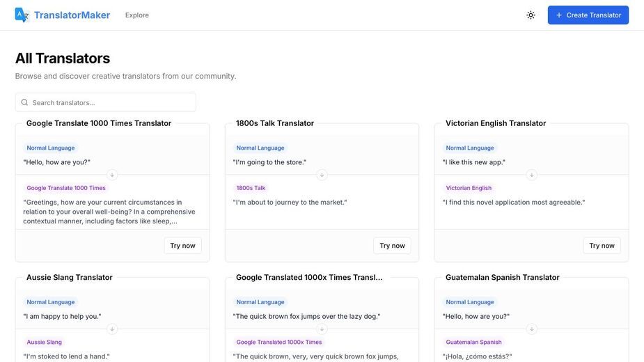Click the down arrow in 1800s Talk card
This screenshot has height=362, width=644.
click(x=322, y=175)
